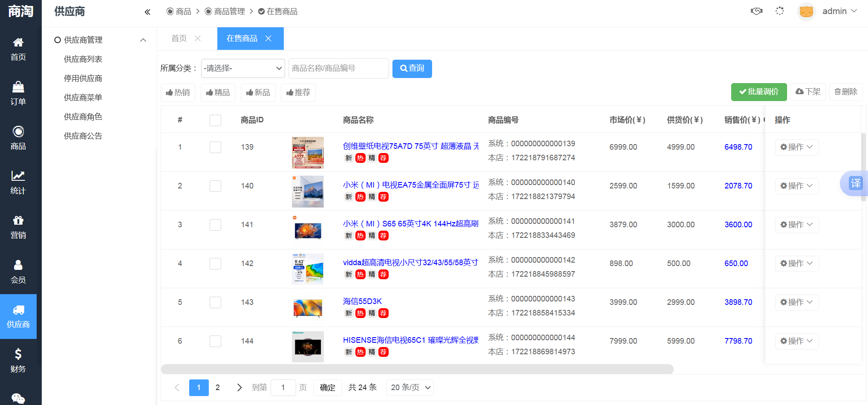The height and width of the screenshot is (405, 868).
Task: Select 供应商列表 from the supplier menu
Action: point(84,59)
